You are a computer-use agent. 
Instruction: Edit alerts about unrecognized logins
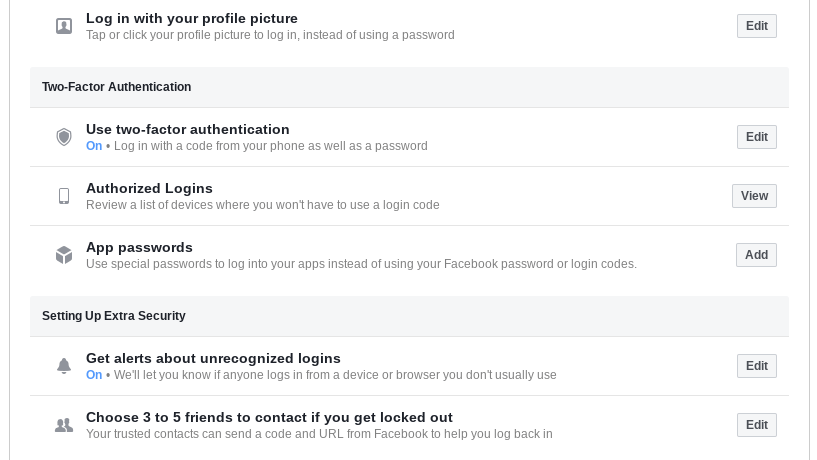[x=756, y=366]
